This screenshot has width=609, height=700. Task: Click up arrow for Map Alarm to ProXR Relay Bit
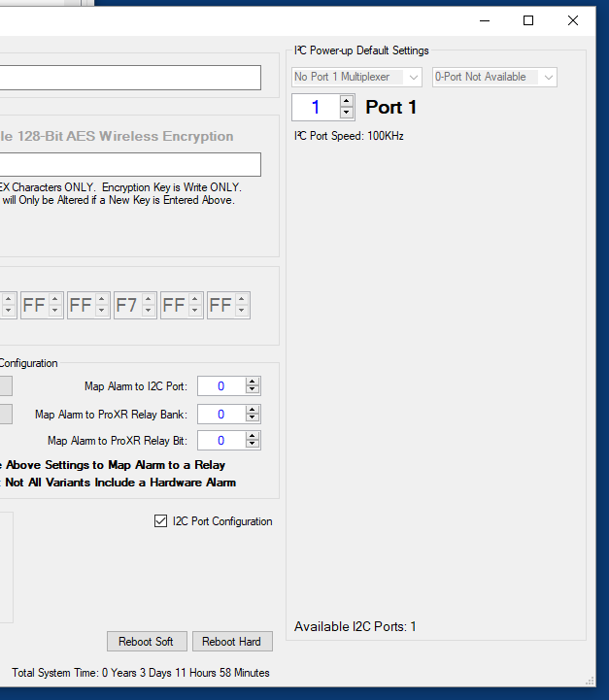pos(253,437)
